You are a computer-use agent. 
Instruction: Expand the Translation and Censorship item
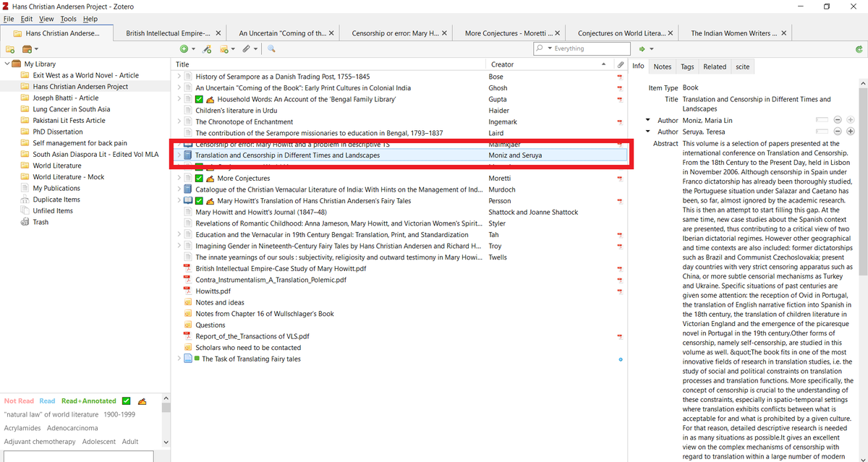pyautogui.click(x=179, y=155)
